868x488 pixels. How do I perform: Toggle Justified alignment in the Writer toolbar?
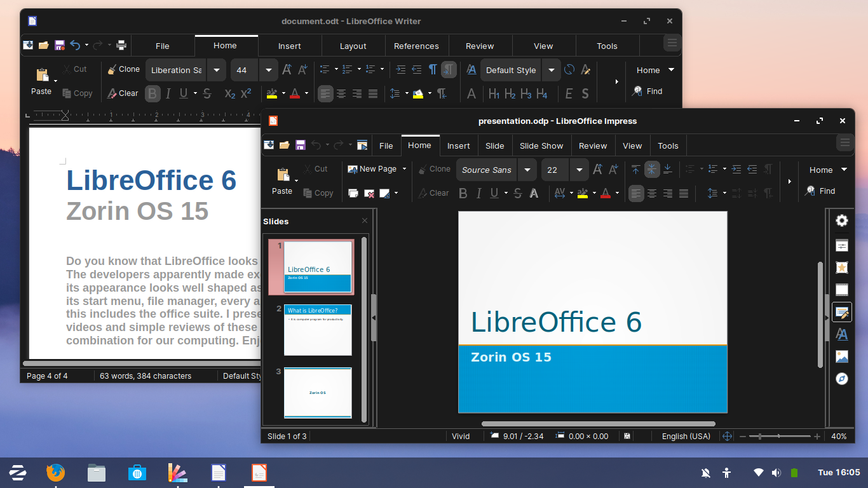pyautogui.click(x=373, y=94)
